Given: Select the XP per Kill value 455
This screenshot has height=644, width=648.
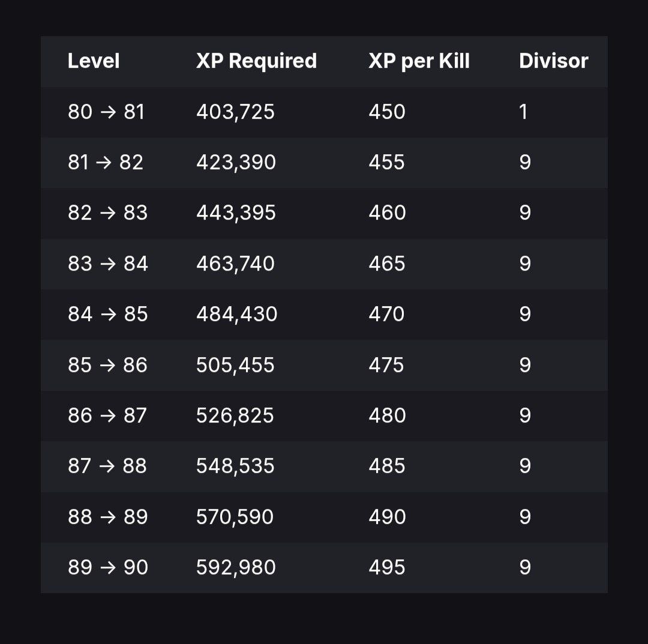Looking at the screenshot, I should 386,163.
